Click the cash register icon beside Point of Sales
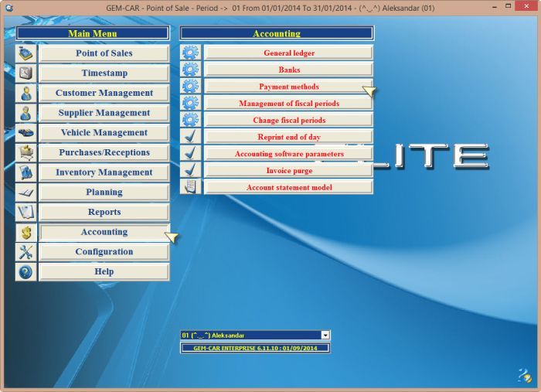Screen dimensions: 541x392 click(26, 53)
